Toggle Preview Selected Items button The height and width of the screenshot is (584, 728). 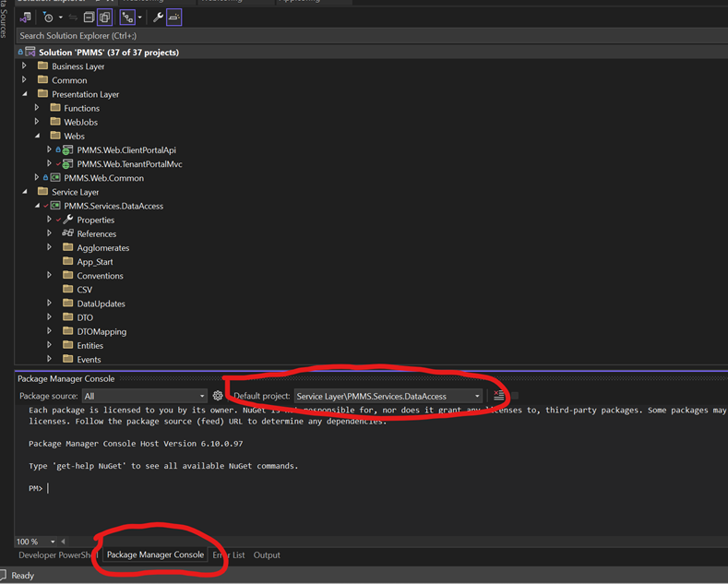pyautogui.click(x=174, y=18)
